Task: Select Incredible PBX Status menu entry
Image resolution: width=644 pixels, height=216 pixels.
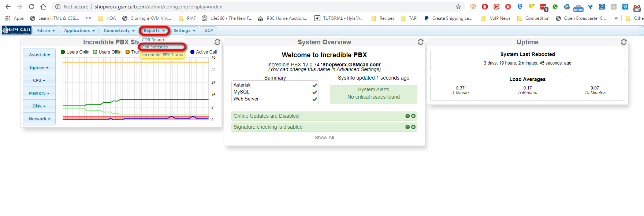Action: click(163, 55)
